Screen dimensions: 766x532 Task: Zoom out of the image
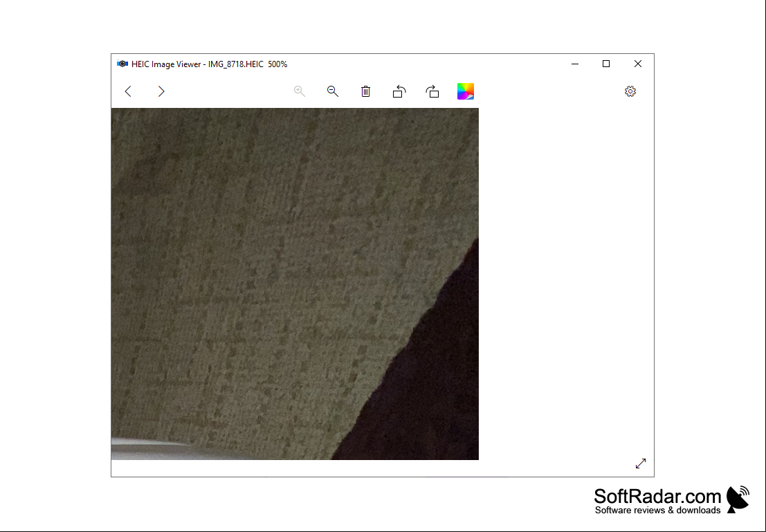click(333, 91)
